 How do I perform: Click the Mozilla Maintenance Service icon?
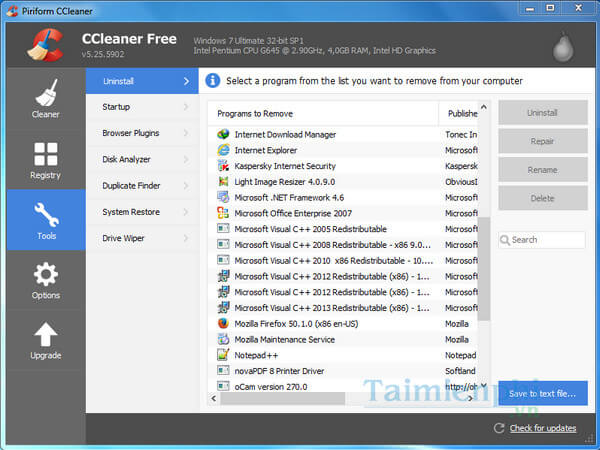(x=223, y=339)
